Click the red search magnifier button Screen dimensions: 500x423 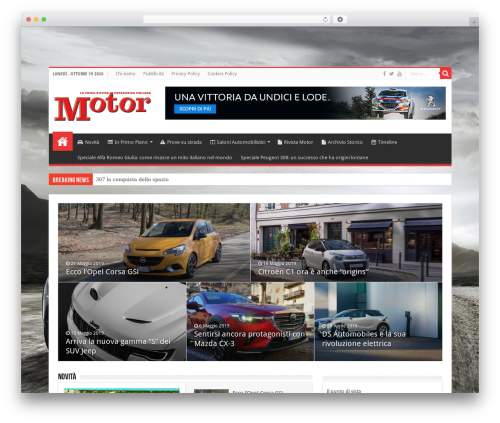click(x=446, y=73)
